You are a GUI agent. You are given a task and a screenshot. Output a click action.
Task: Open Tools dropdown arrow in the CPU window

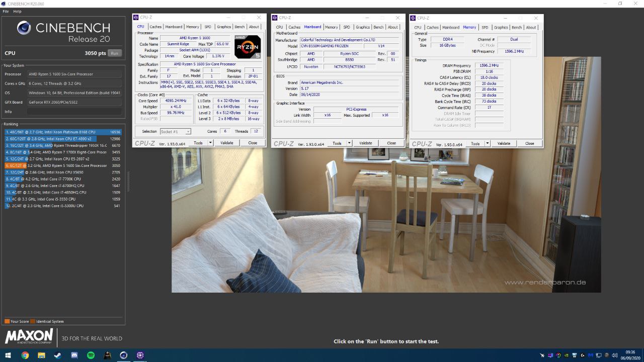210,143
